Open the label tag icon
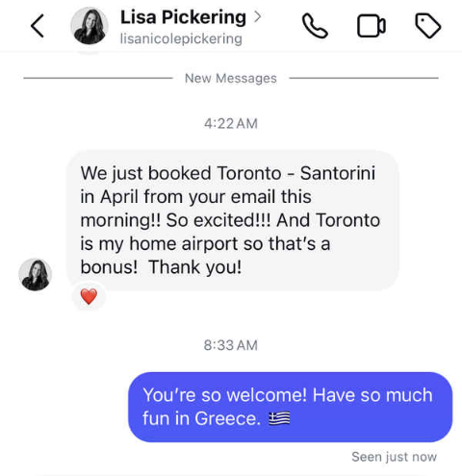The width and height of the screenshot is (462, 476). click(428, 26)
